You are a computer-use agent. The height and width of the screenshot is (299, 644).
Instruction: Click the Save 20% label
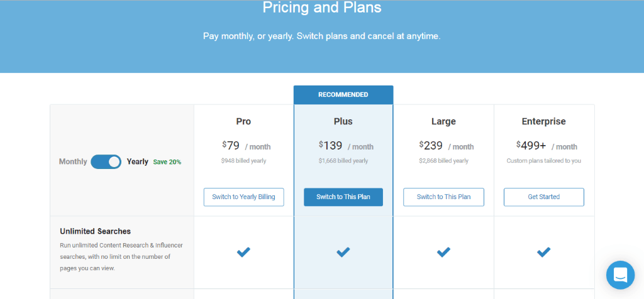(x=167, y=162)
